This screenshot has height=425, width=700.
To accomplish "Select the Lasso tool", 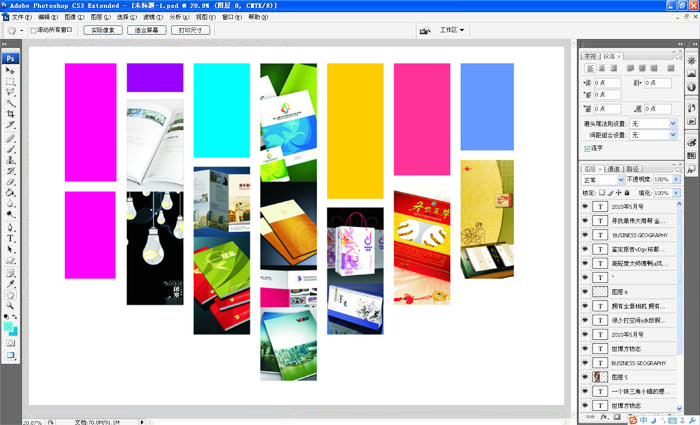I will [11, 92].
